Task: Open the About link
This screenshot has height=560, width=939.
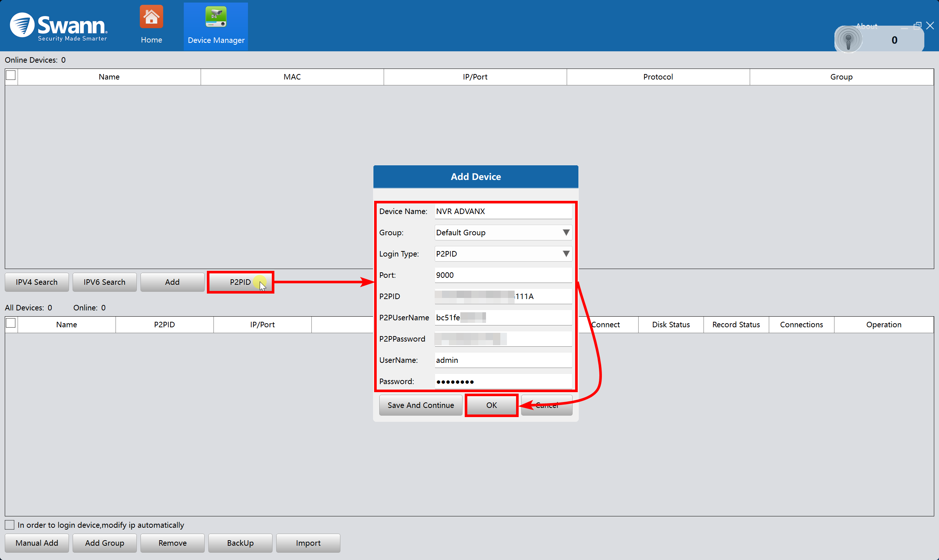Action: click(866, 26)
